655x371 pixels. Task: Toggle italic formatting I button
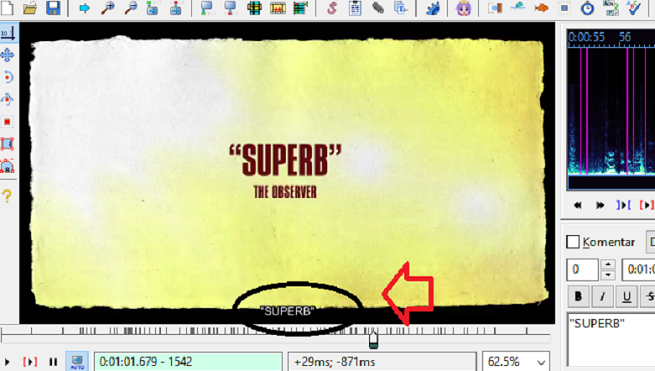602,296
